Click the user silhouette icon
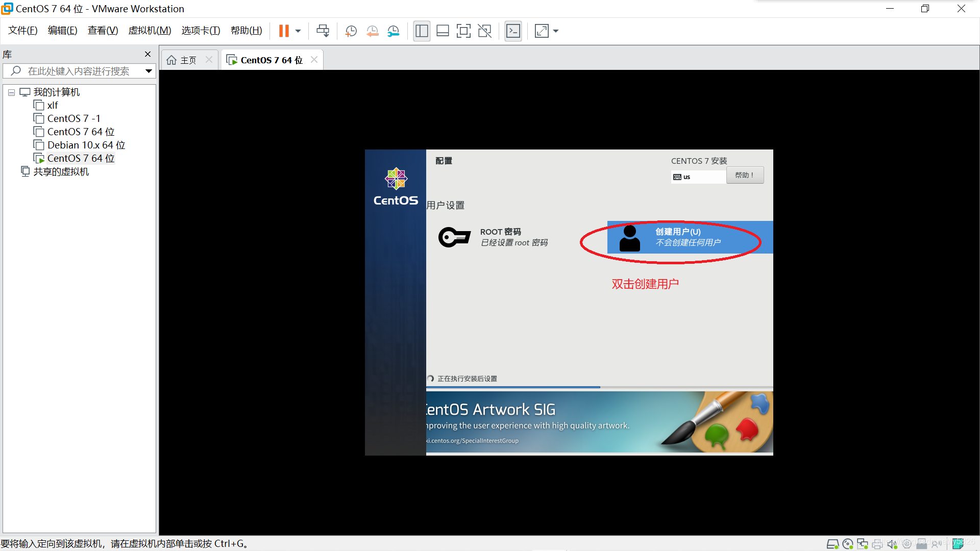This screenshot has width=980, height=551. (x=630, y=238)
